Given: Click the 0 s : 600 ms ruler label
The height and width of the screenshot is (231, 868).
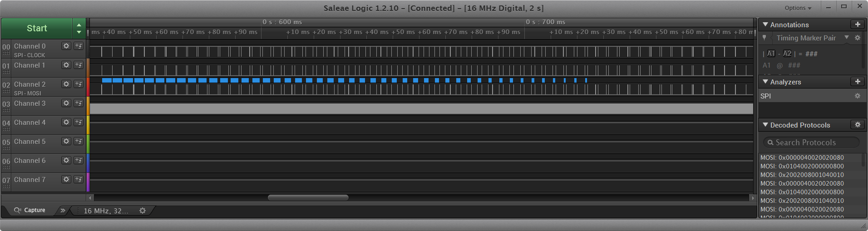Looking at the screenshot, I should point(282,22).
